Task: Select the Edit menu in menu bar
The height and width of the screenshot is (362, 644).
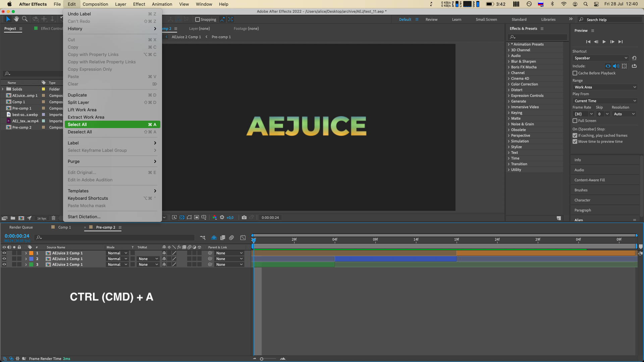Action: (72, 4)
